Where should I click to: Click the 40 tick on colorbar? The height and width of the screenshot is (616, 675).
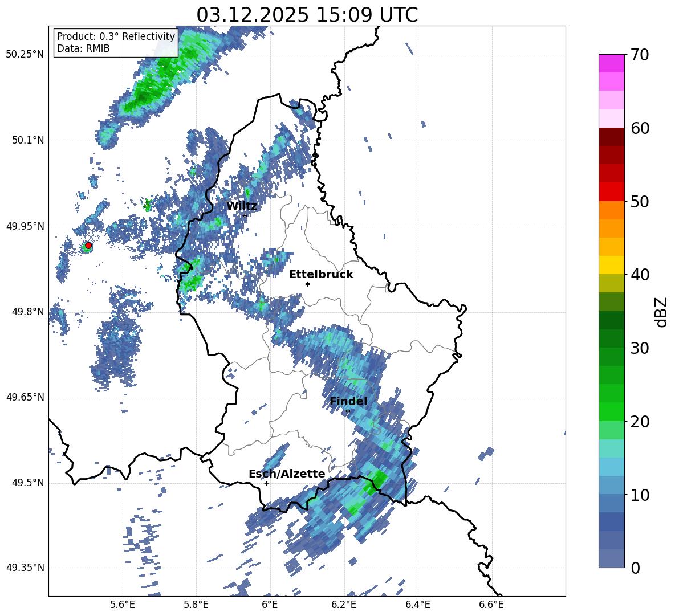640,275
